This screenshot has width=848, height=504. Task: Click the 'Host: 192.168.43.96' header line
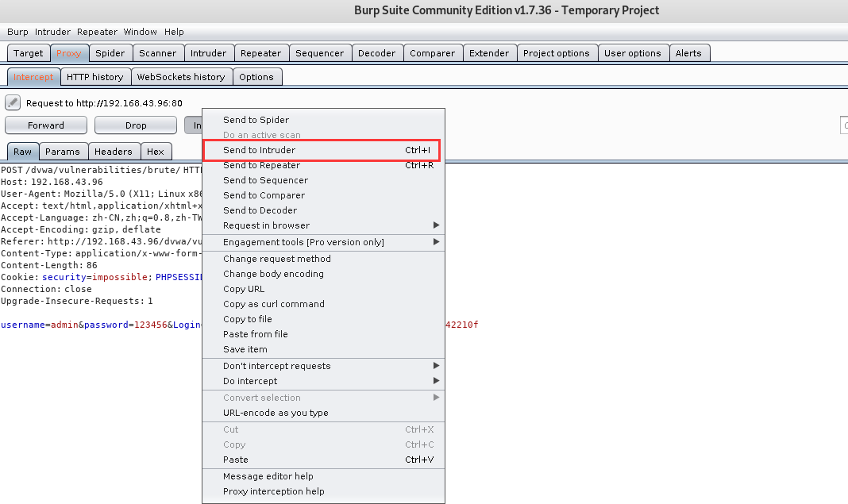pos(52,182)
